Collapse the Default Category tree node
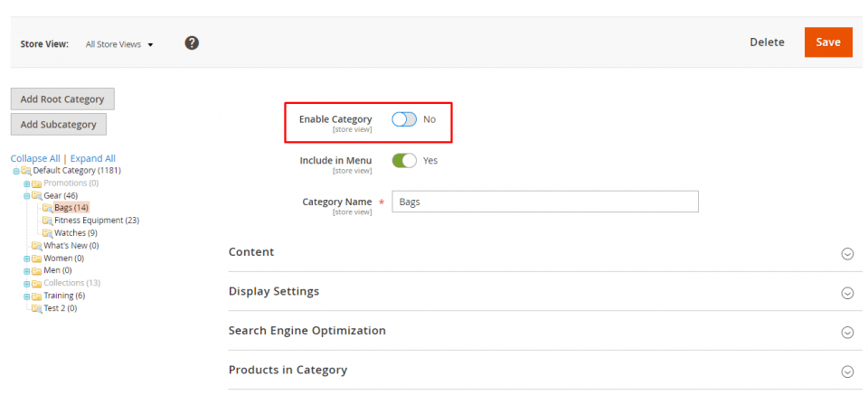This screenshot has width=868, height=395. pos(16,171)
